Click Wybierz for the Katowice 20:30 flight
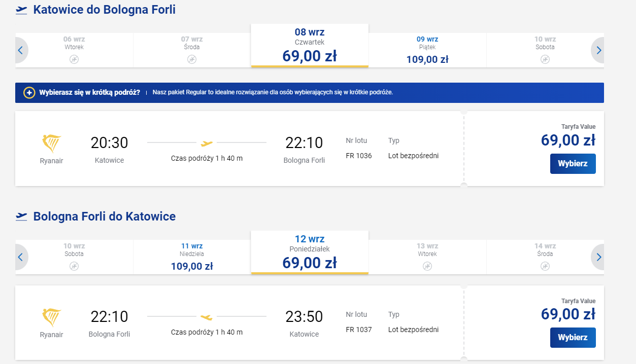Screen dimensions: 636x364 tap(573, 164)
